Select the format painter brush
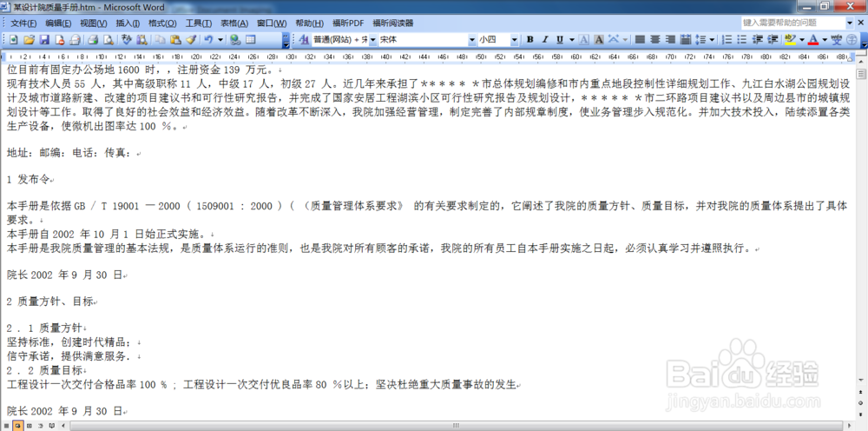This screenshot has height=431, width=868. [x=191, y=39]
